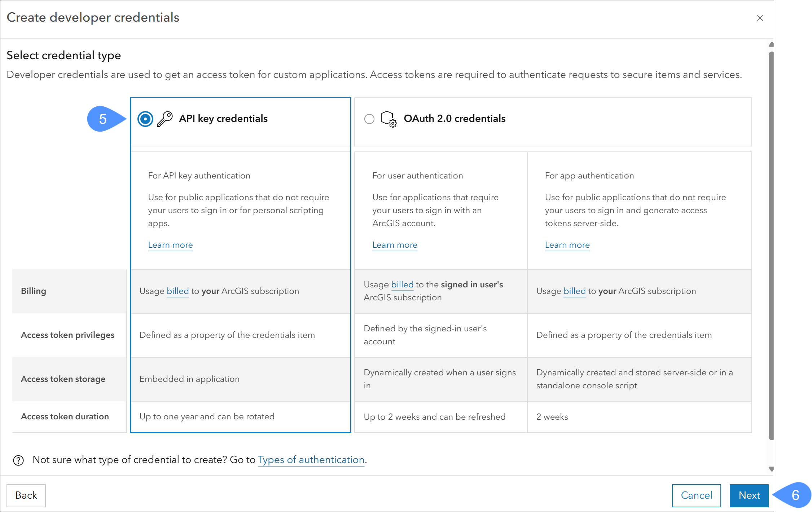Close the Create developer credentials dialog
812x512 pixels.
[760, 18]
